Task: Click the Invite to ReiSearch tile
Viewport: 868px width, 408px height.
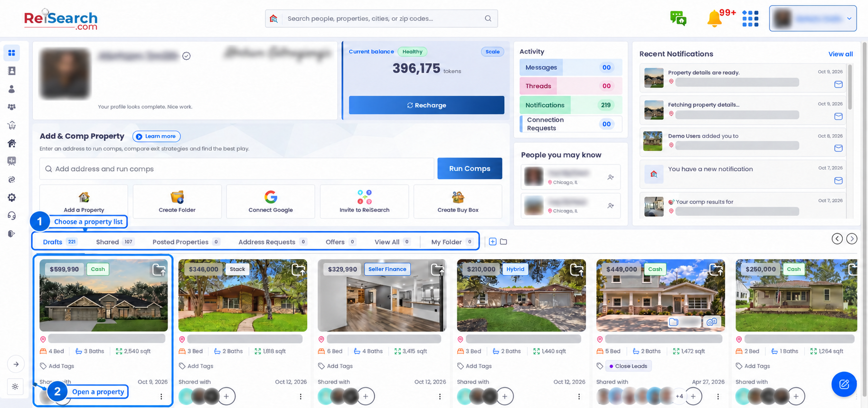Action: (364, 201)
